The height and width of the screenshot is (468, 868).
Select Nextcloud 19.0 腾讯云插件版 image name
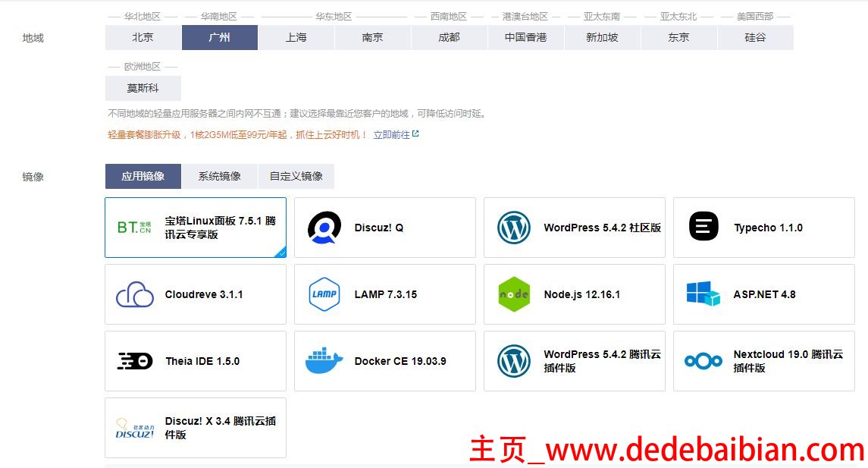[788, 361]
